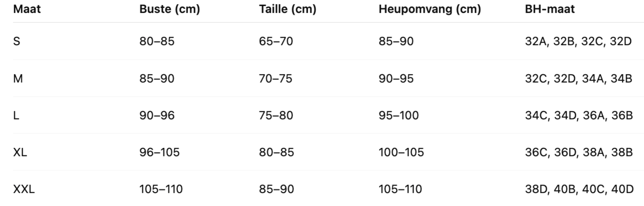Select the S size row label
The image size is (644, 206).
(17, 41)
